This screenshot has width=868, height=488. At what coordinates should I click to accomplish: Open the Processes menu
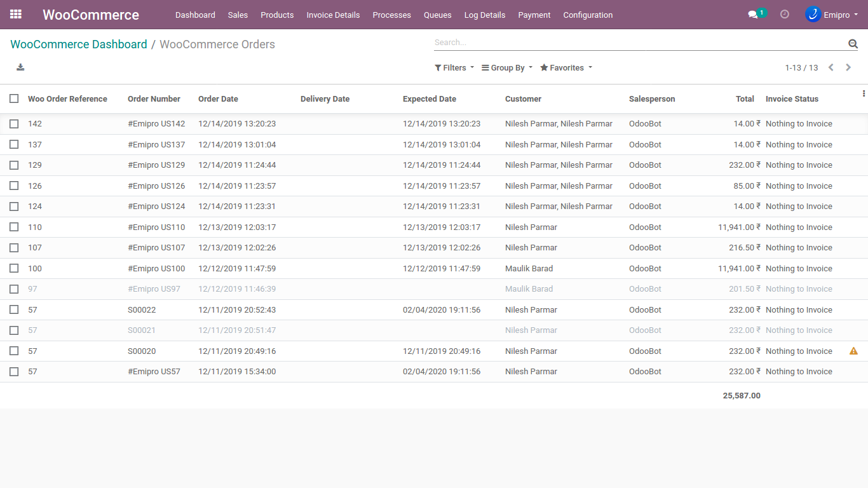391,15
